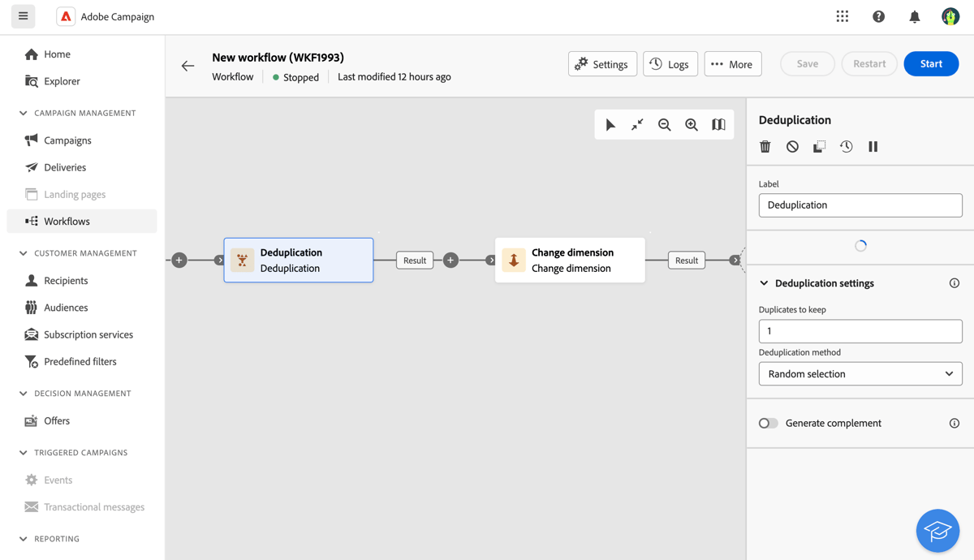The width and height of the screenshot is (974, 560).
Task: Open the workflow map overview icon
Action: click(718, 124)
